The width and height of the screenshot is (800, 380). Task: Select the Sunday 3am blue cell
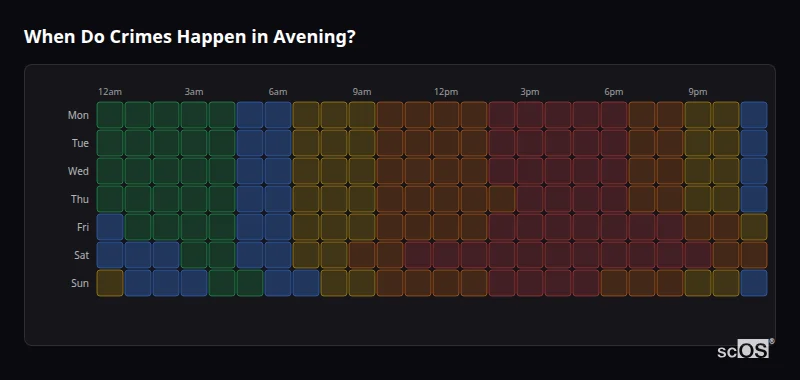click(x=194, y=283)
